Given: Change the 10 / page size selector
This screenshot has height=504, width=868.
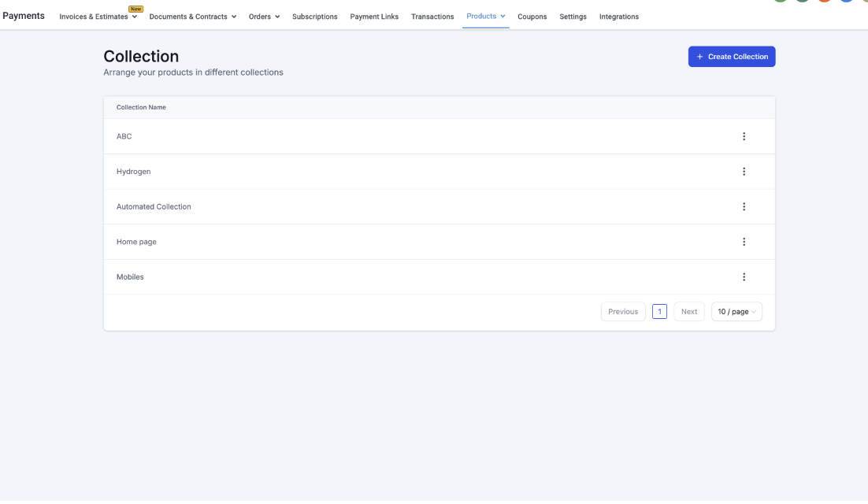Looking at the screenshot, I should click(736, 312).
